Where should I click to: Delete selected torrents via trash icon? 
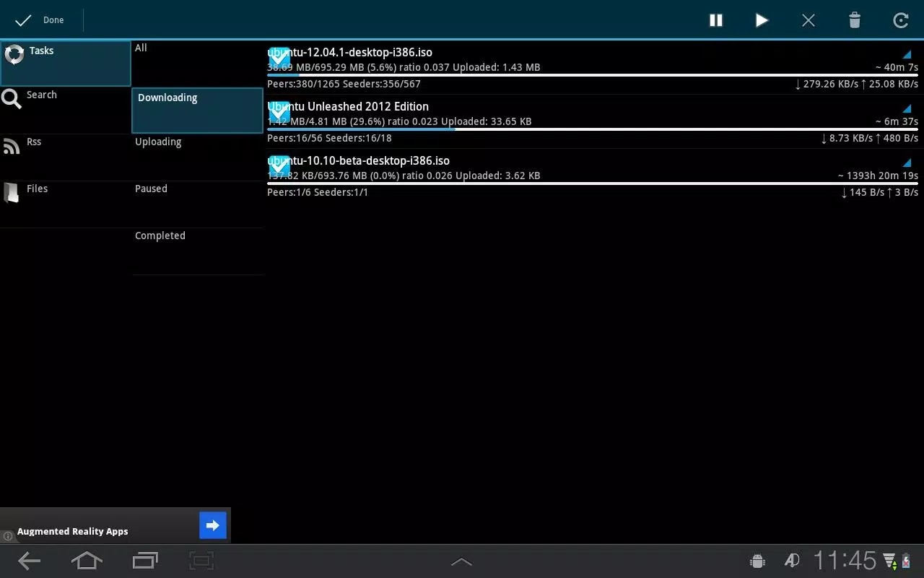854,20
